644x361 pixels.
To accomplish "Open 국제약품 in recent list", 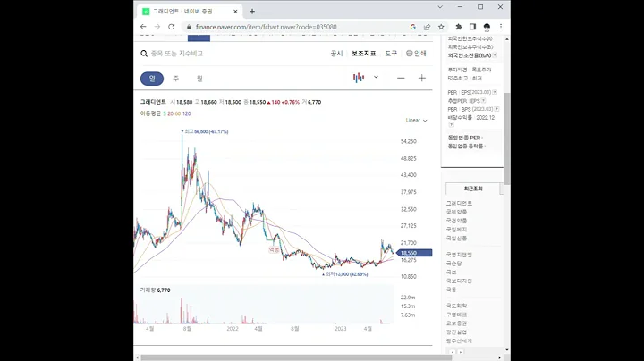I will click(x=457, y=212).
